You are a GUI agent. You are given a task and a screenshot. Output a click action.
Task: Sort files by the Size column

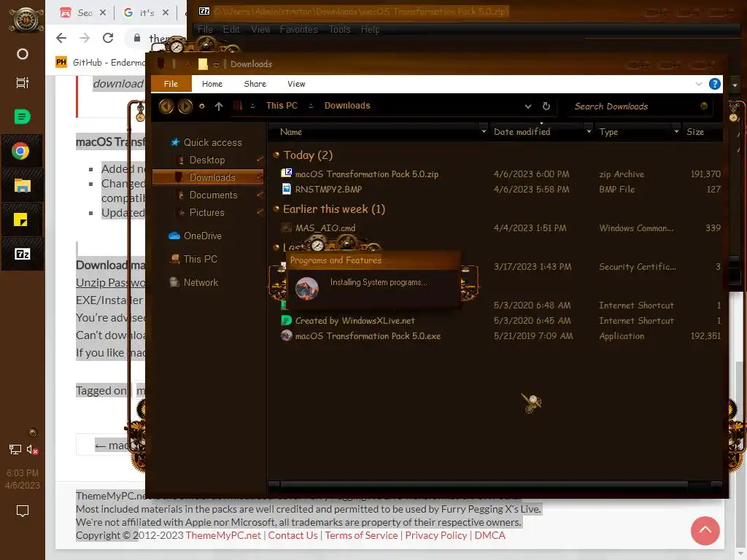[695, 132]
